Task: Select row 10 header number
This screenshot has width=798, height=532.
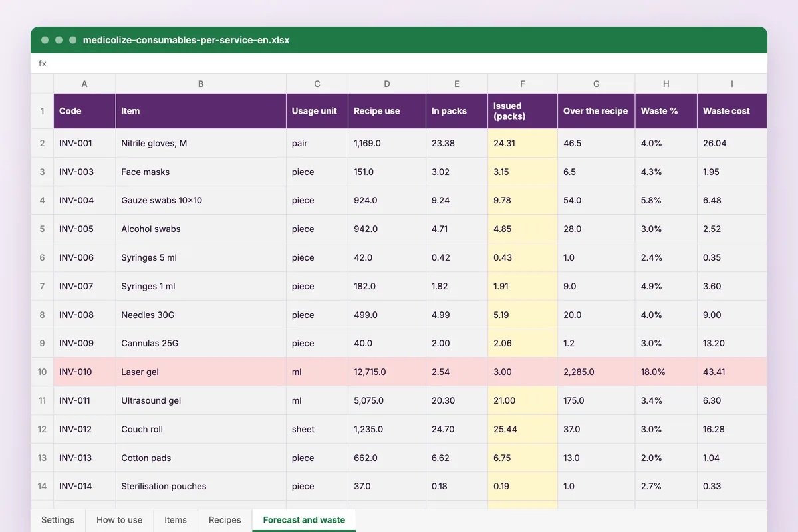Action: pos(42,372)
